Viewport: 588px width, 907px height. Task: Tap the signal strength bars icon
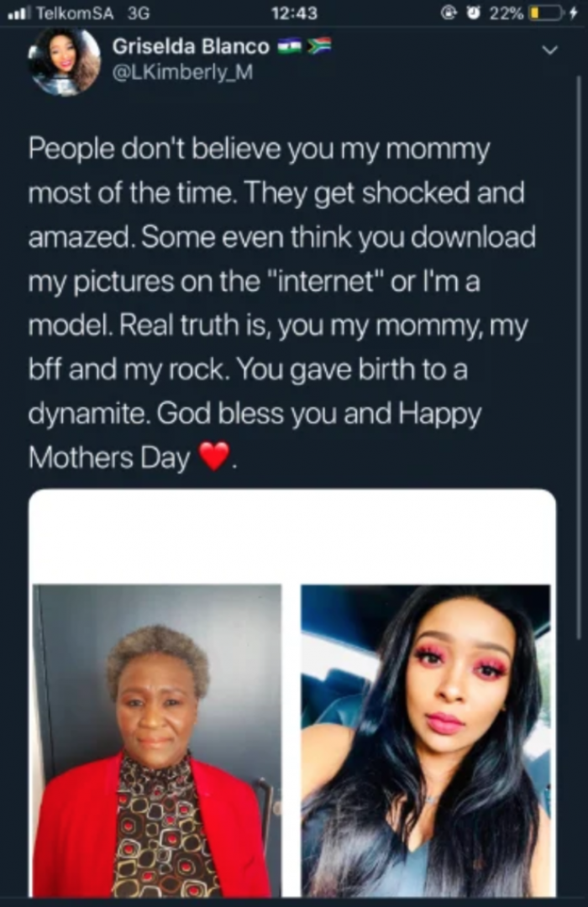tap(18, 13)
